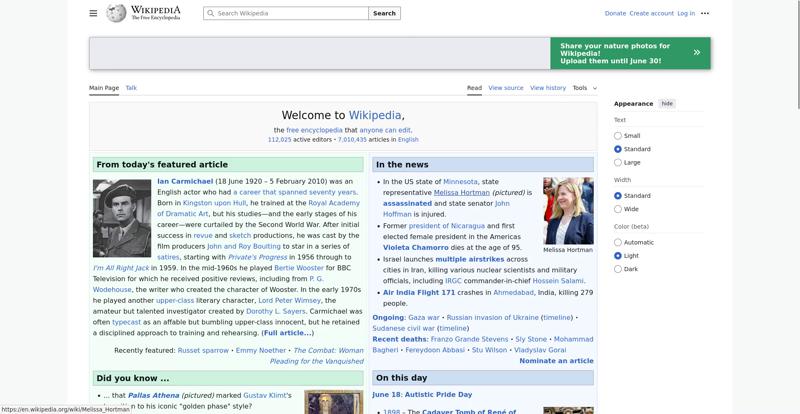Click the Gaza war ongoing link
Viewport: 800px width, 414px height.
coord(423,318)
